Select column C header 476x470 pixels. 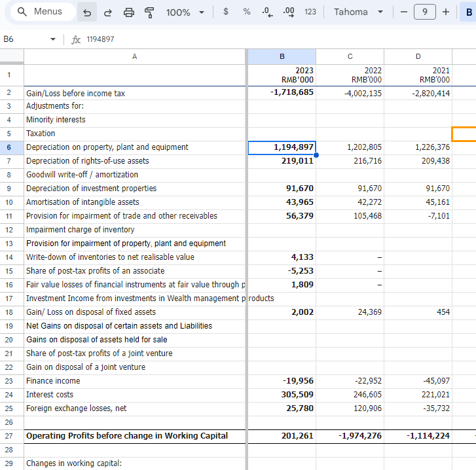[350, 56]
